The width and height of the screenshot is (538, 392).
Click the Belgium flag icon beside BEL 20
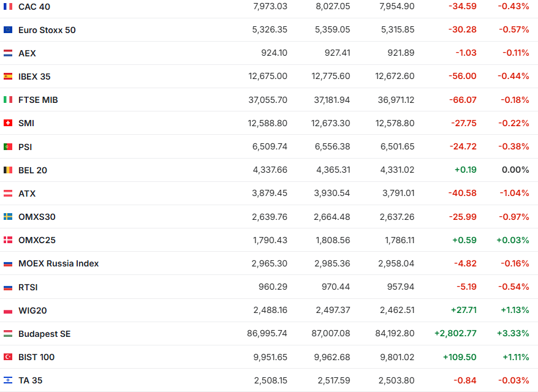pos(8,170)
